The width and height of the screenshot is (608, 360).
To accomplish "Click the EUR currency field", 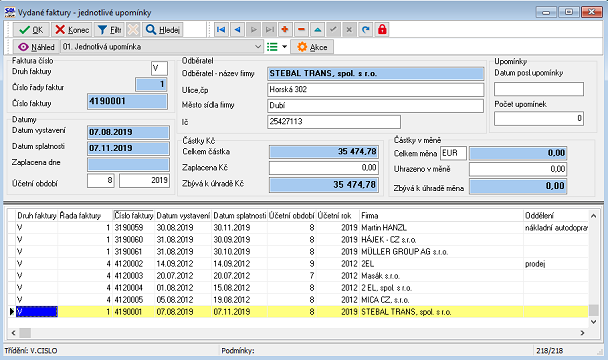I will pyautogui.click(x=453, y=153).
